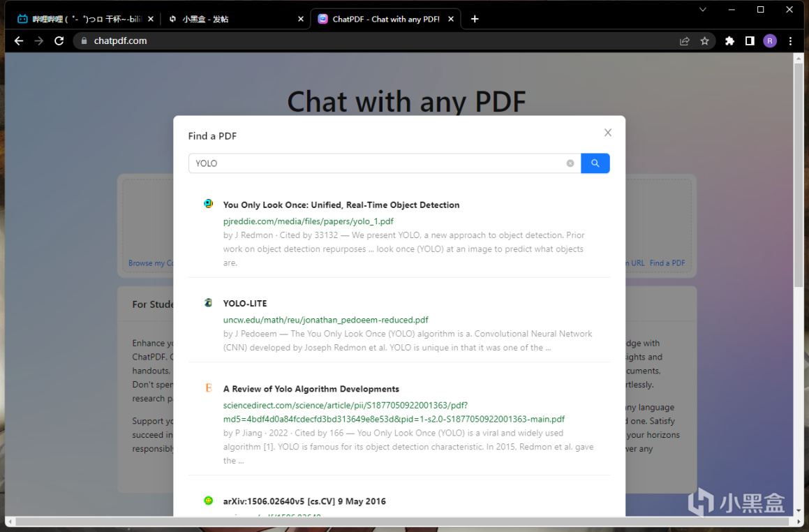The width and height of the screenshot is (809, 532).
Task: Close the ChatPDF tab
Action: coord(451,19)
